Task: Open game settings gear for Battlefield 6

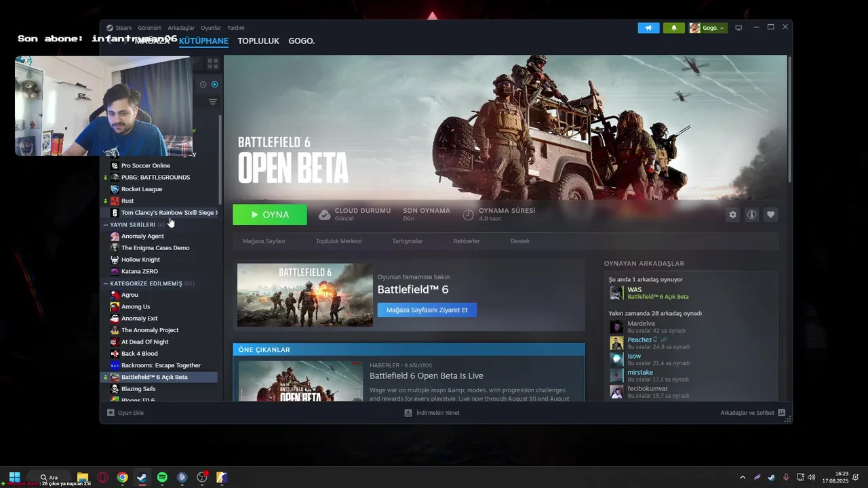Action: click(732, 215)
